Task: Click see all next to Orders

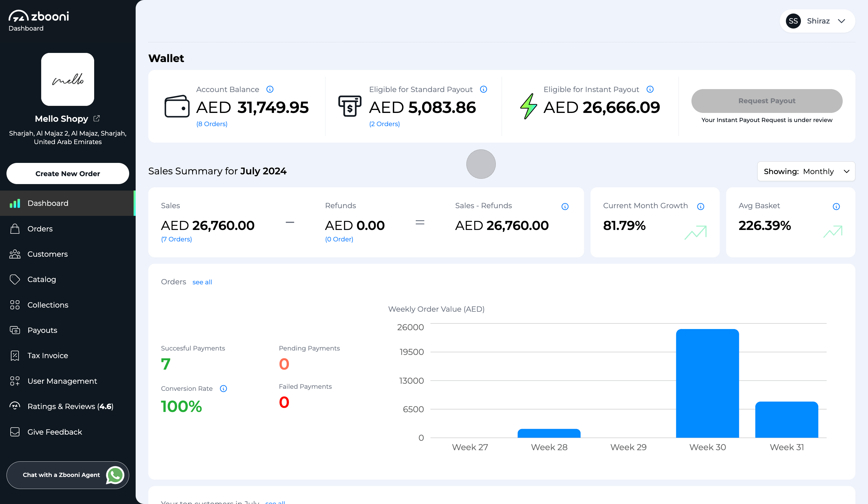Action: click(202, 282)
